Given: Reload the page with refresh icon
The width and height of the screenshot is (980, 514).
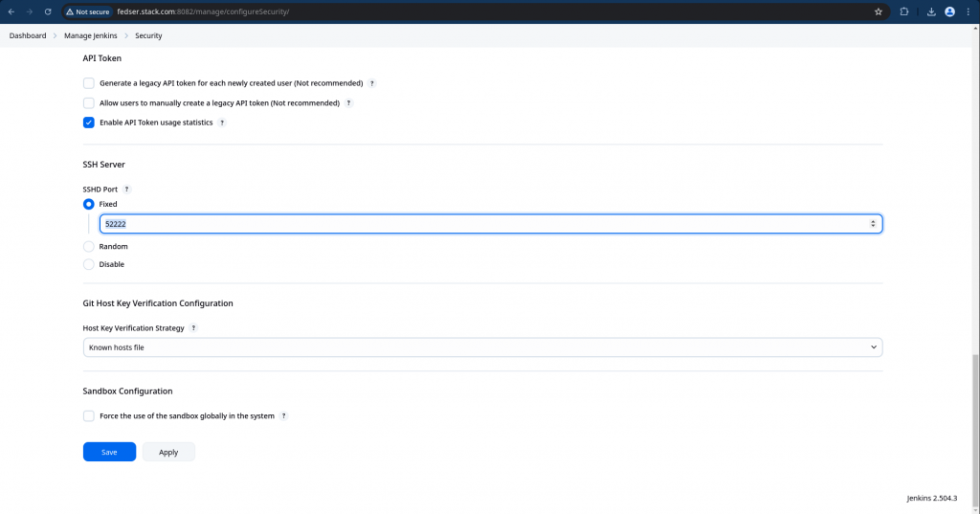Looking at the screenshot, I should pyautogui.click(x=47, y=11).
